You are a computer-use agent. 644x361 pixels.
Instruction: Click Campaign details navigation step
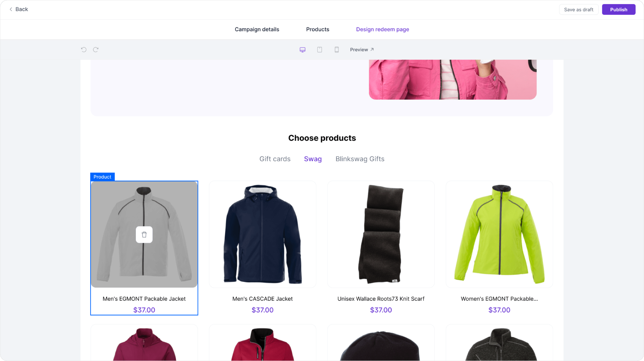pos(257,29)
